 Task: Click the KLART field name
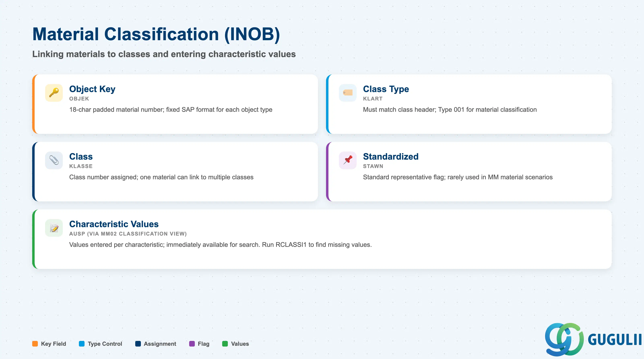pos(373,99)
